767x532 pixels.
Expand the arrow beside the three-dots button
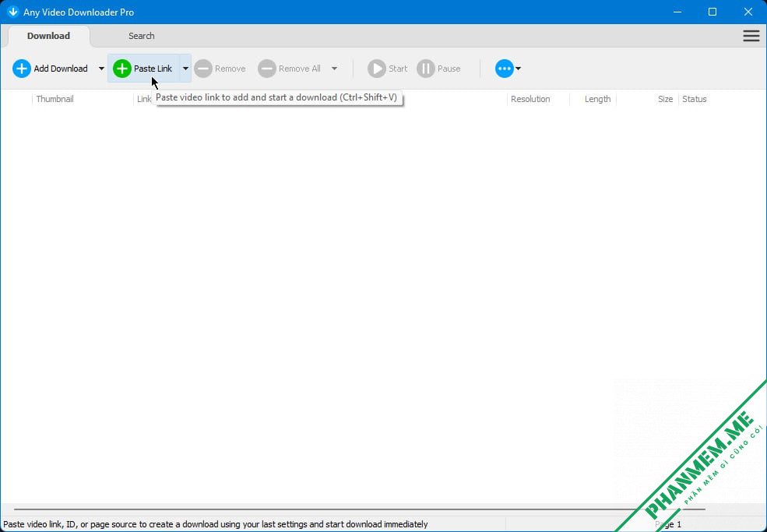click(x=518, y=69)
